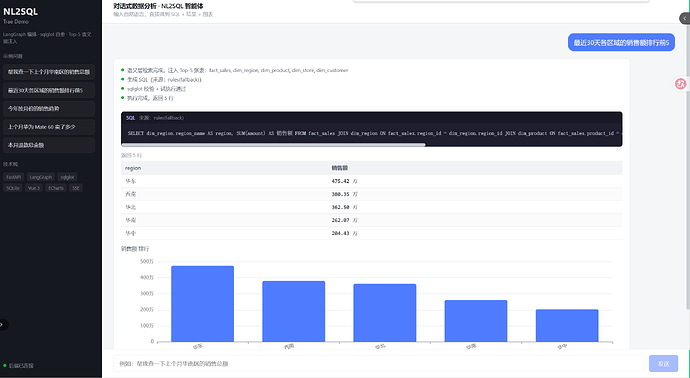
Task: Click the sqlglot validation step line
Action: pos(157,89)
